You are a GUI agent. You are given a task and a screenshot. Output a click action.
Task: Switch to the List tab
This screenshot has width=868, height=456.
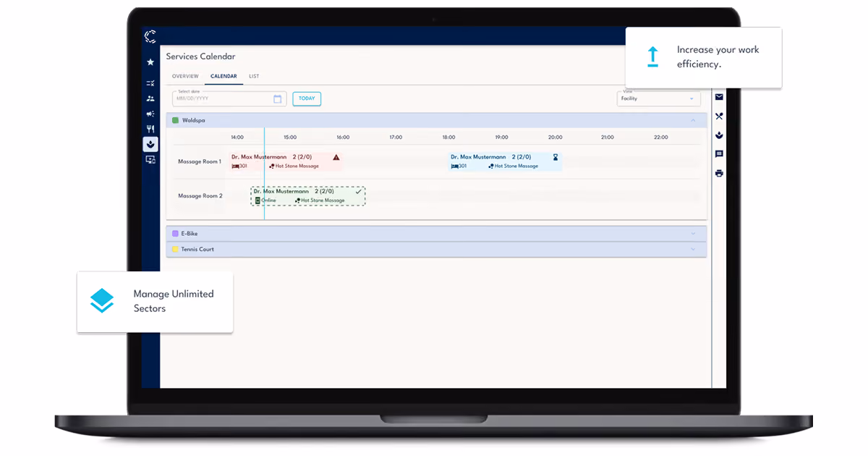coord(254,76)
